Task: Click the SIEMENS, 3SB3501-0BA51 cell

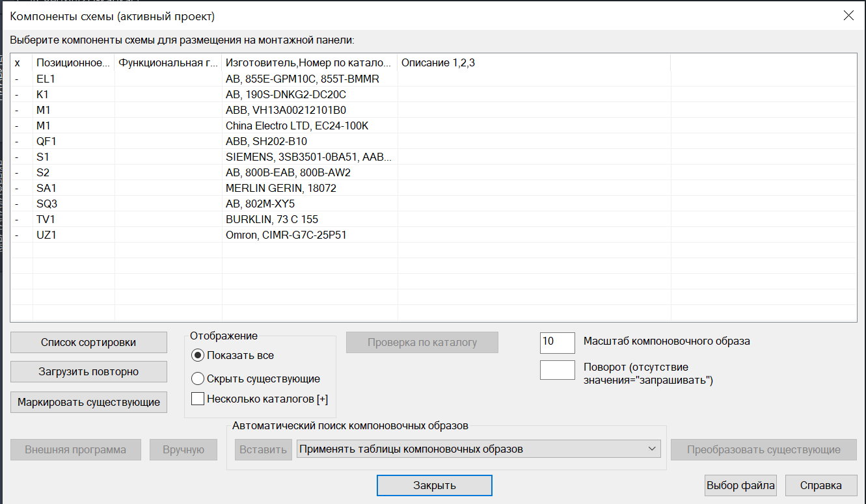Action: click(308, 157)
